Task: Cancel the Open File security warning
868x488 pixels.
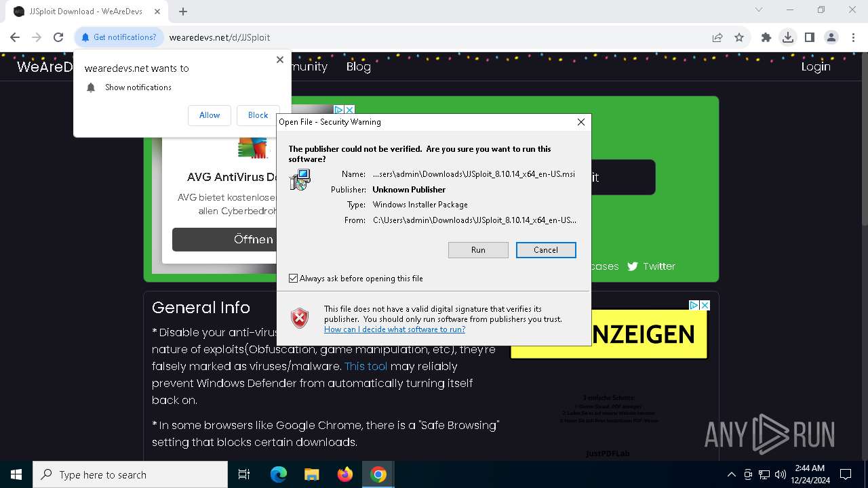Action: 546,250
